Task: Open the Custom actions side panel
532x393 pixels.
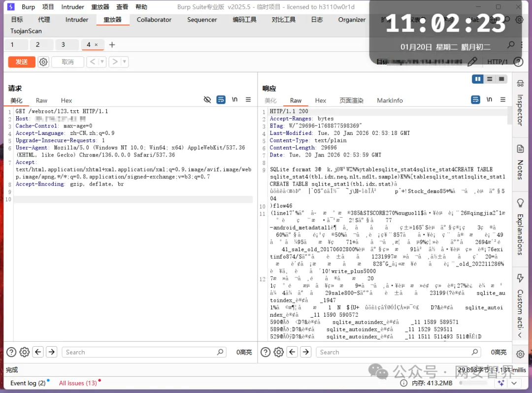Action: coord(520,302)
